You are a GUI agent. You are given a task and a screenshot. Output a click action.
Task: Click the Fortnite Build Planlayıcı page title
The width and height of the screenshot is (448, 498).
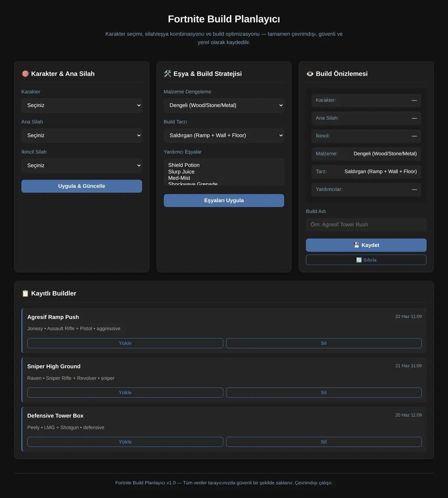click(x=224, y=19)
